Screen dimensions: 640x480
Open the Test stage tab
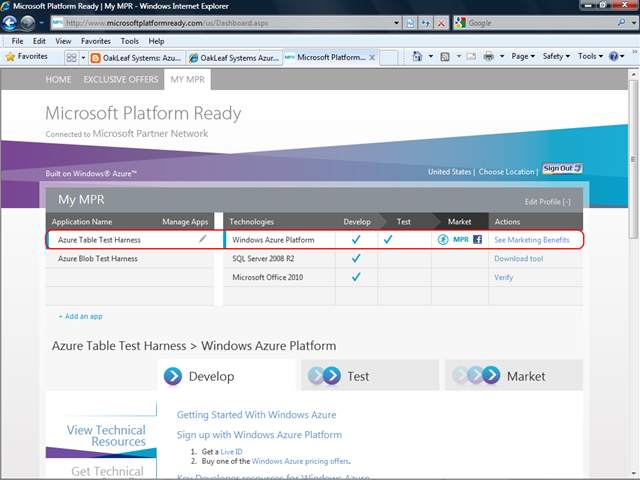tap(370, 376)
